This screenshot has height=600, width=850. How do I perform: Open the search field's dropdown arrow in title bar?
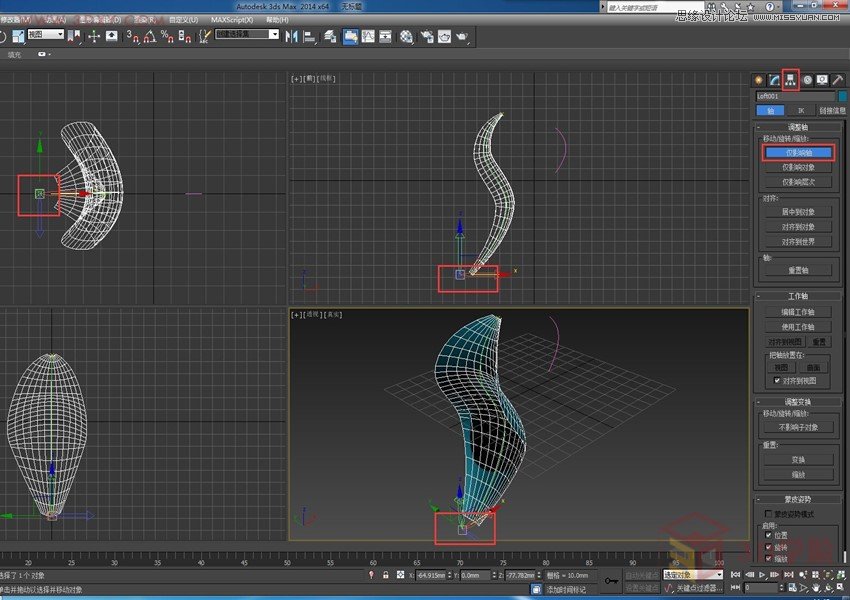(602, 7)
